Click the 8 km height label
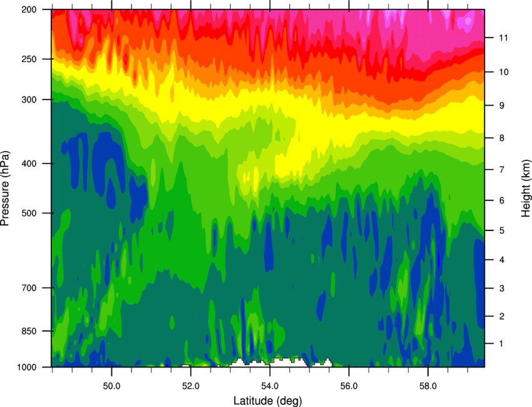 501,138
